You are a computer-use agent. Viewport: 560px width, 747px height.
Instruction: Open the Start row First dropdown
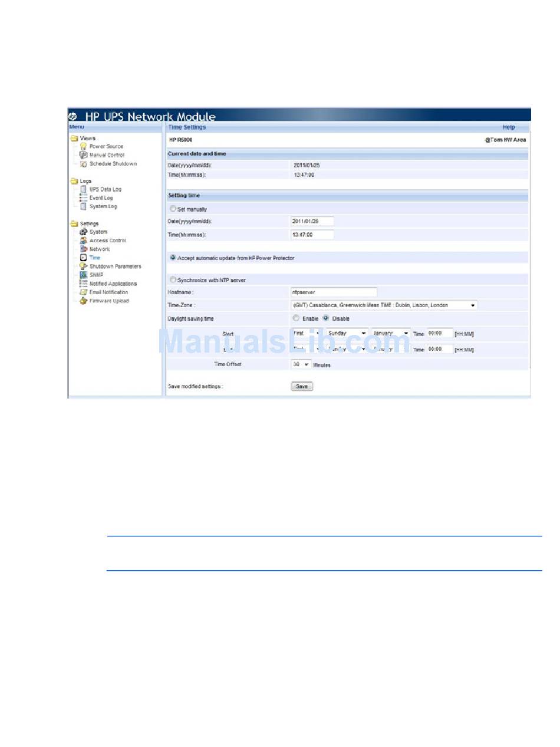tap(306, 333)
